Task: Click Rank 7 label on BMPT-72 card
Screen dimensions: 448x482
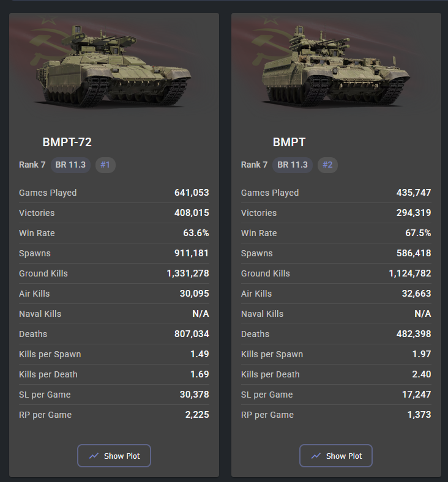Action: click(x=32, y=165)
